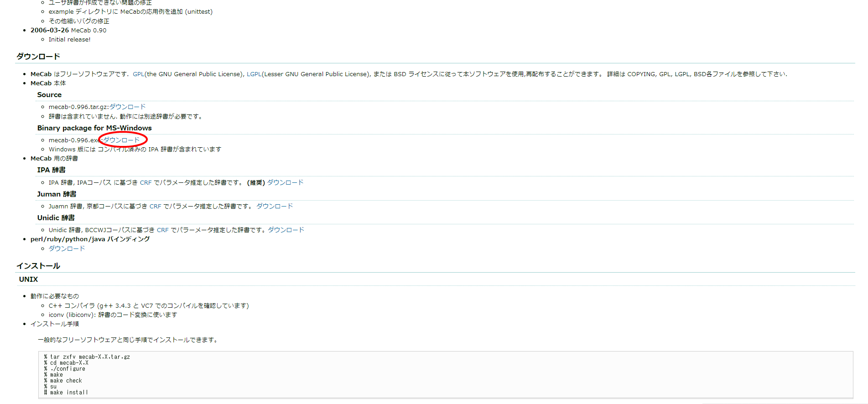Click the make check command line

(x=63, y=381)
